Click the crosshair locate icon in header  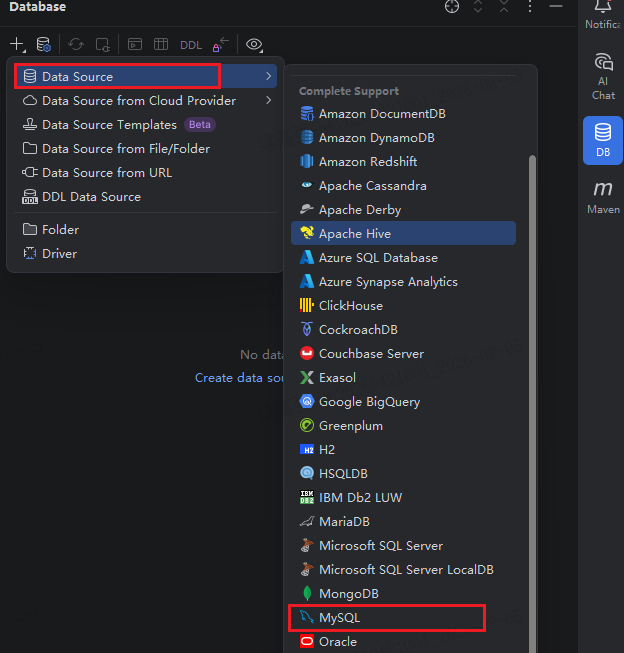452,7
